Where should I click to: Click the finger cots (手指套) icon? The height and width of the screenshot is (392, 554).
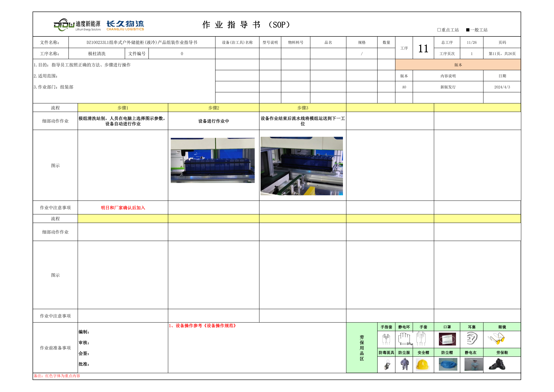point(386,339)
